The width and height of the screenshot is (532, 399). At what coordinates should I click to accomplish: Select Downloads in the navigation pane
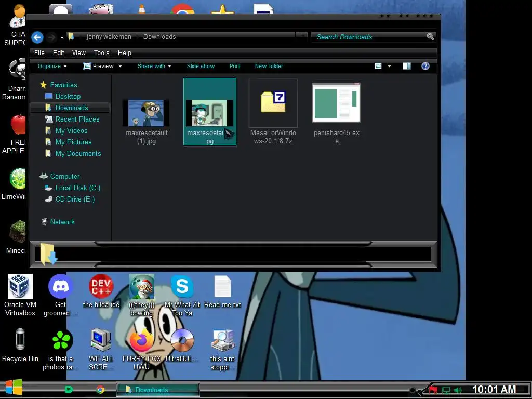(x=70, y=108)
